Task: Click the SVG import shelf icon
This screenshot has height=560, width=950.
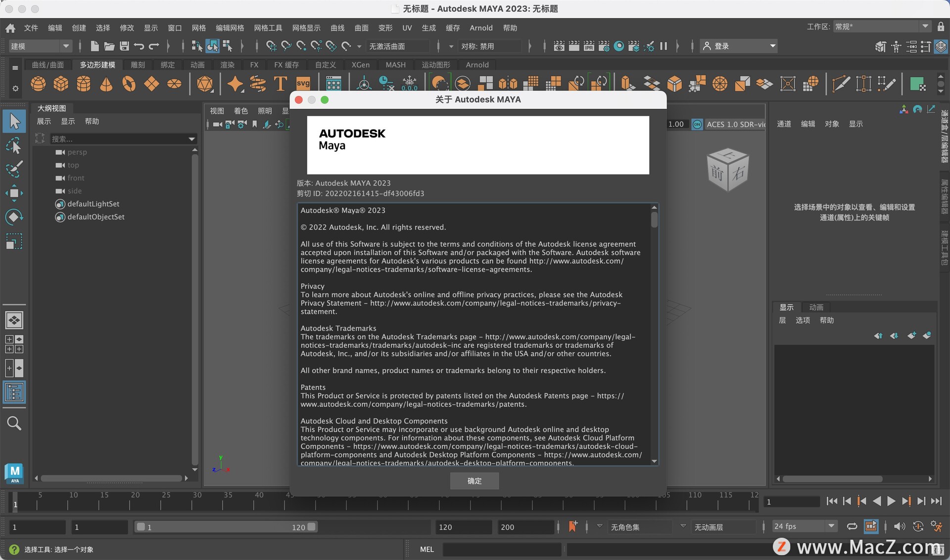Action: [303, 84]
